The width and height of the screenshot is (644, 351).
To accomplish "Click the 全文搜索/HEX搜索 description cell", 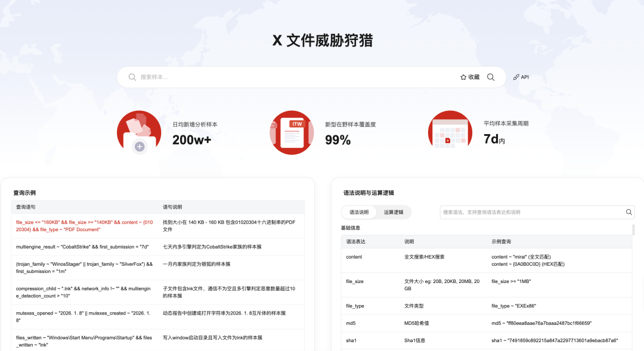I will tap(425, 257).
